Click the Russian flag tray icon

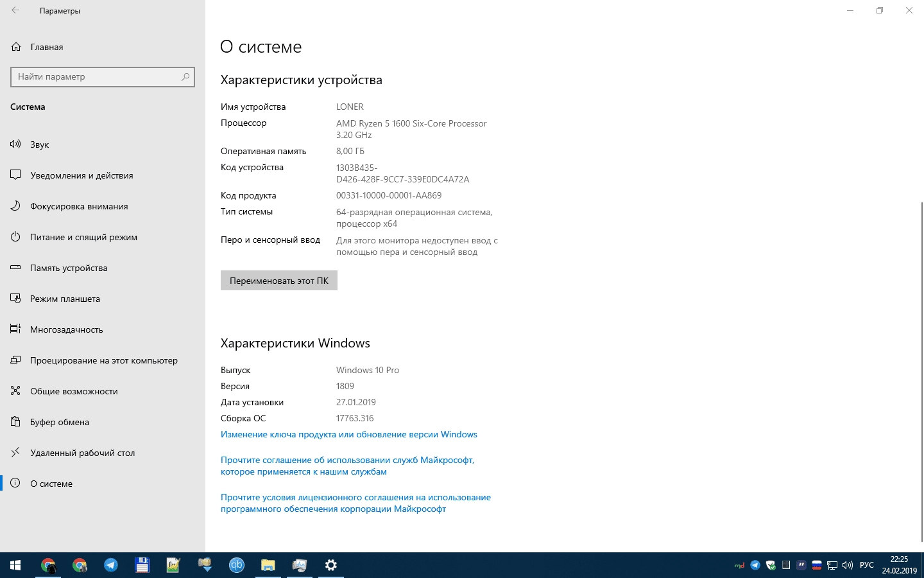tap(817, 565)
